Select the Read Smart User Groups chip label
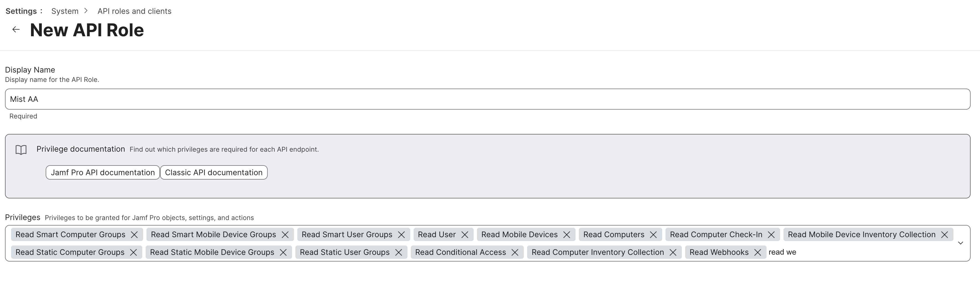 pyautogui.click(x=347, y=234)
